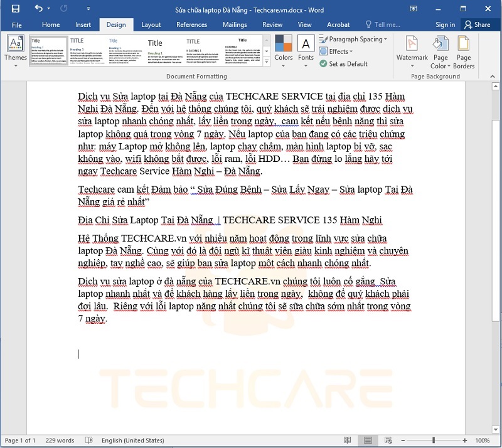The height and width of the screenshot is (448, 502).
Task: Switch to Web Layout view
Action: click(389, 440)
